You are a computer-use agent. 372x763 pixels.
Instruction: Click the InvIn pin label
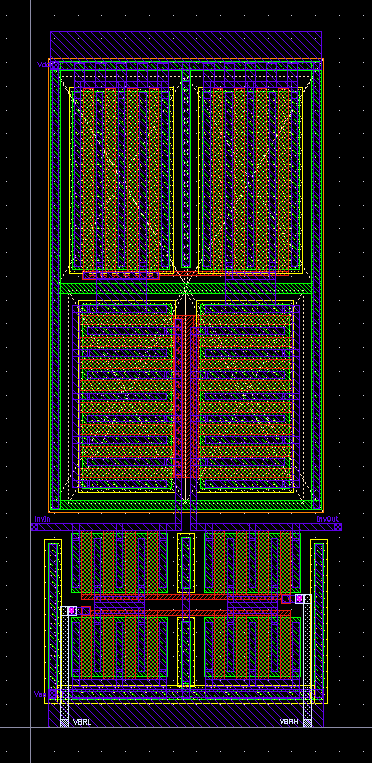click(x=42, y=519)
